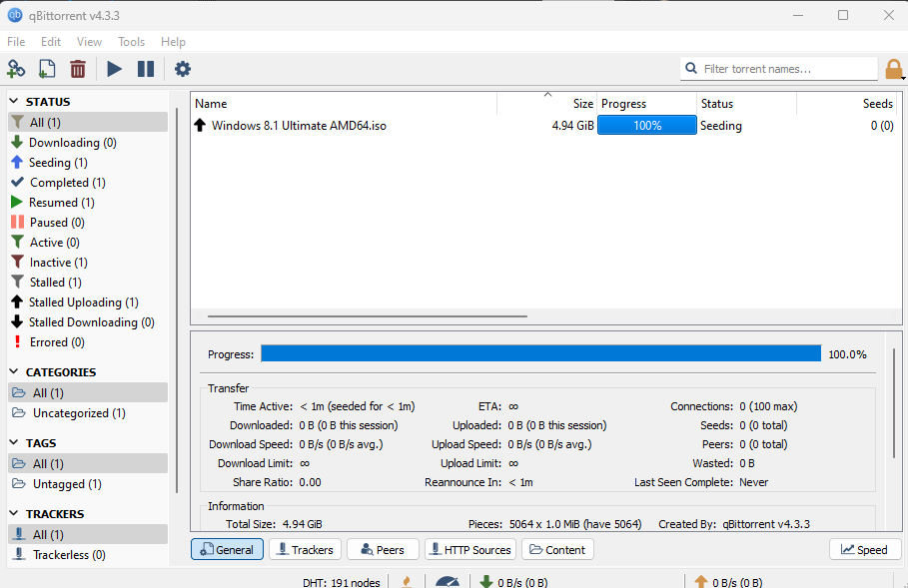This screenshot has height=588, width=908.
Task: Click the Add Torrent Link toolbar icon
Action: 16,69
